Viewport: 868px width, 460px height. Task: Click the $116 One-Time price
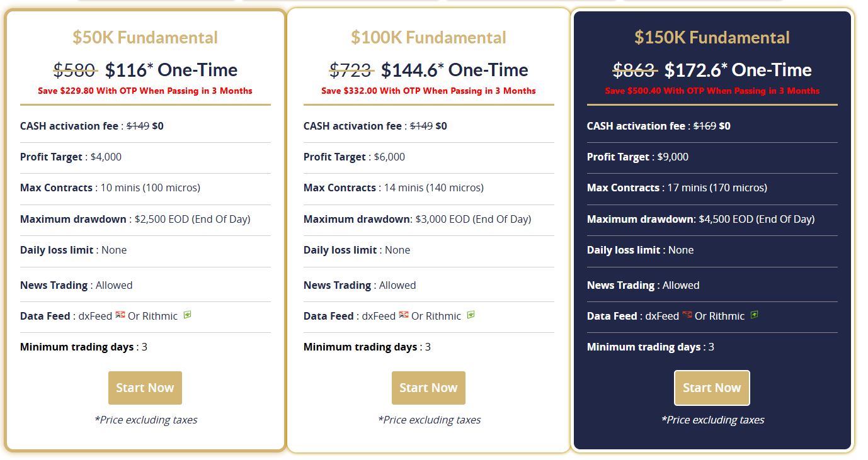[x=171, y=70]
